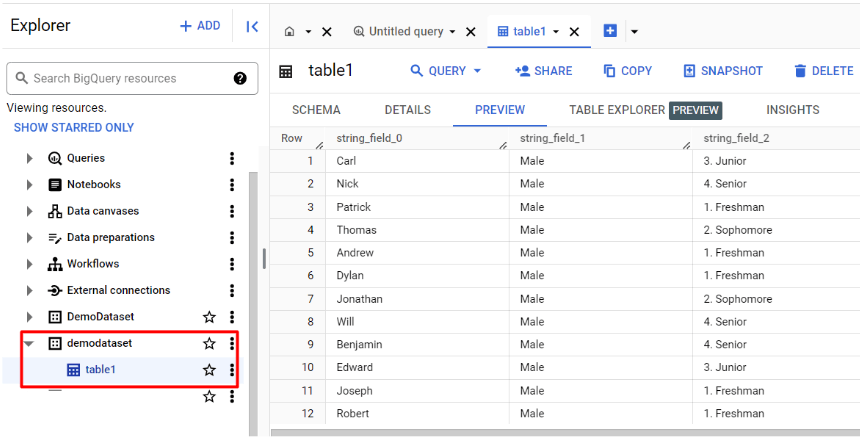Click the Data canvases icon in the tree
The width and height of the screenshot is (864, 442).
coord(55,211)
